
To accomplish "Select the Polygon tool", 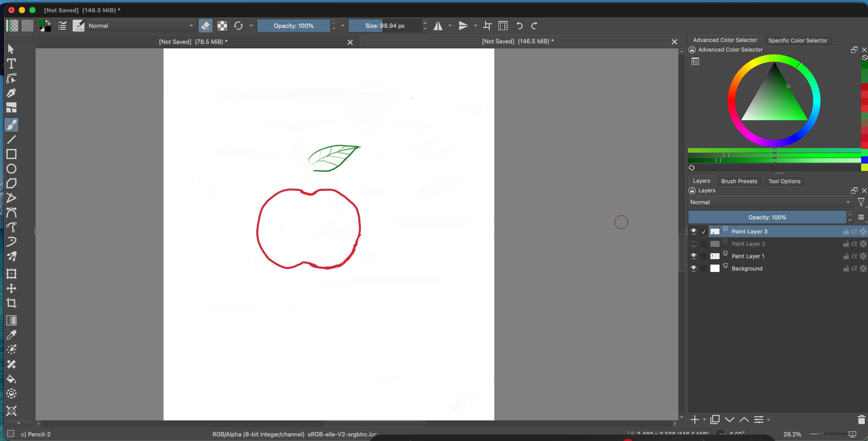I will click(x=11, y=183).
